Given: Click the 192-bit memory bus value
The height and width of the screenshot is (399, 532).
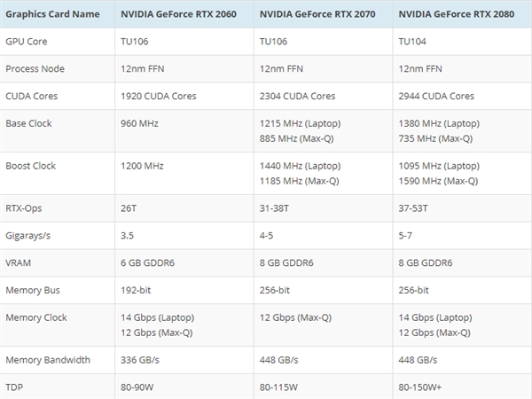Looking at the screenshot, I should pos(135,290).
